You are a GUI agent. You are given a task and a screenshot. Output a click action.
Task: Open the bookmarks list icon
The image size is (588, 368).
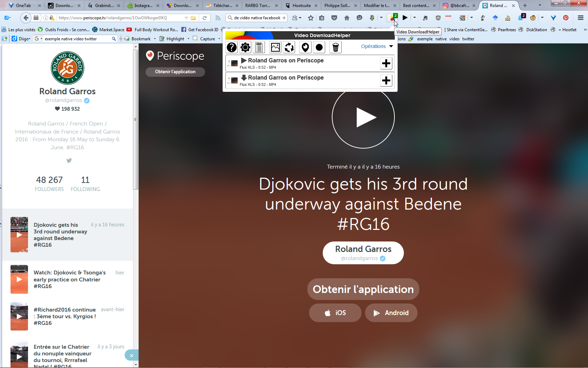click(322, 18)
